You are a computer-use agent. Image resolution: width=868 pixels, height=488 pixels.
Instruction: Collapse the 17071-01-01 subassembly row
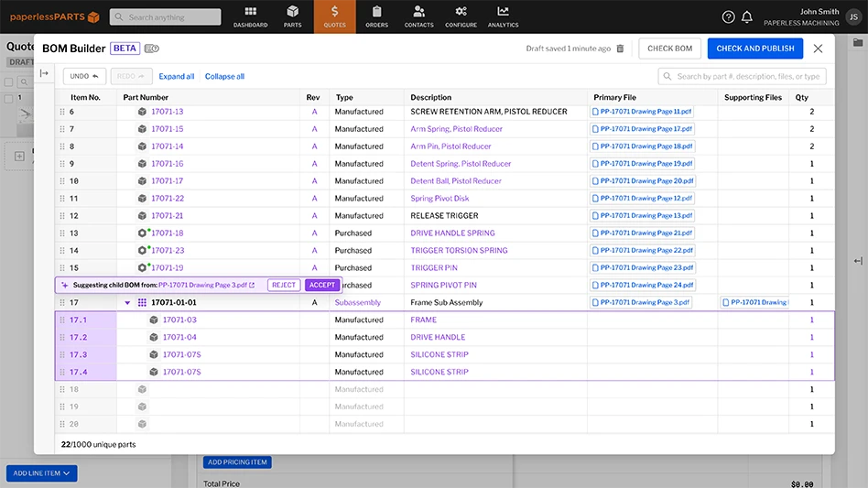pyautogui.click(x=127, y=302)
